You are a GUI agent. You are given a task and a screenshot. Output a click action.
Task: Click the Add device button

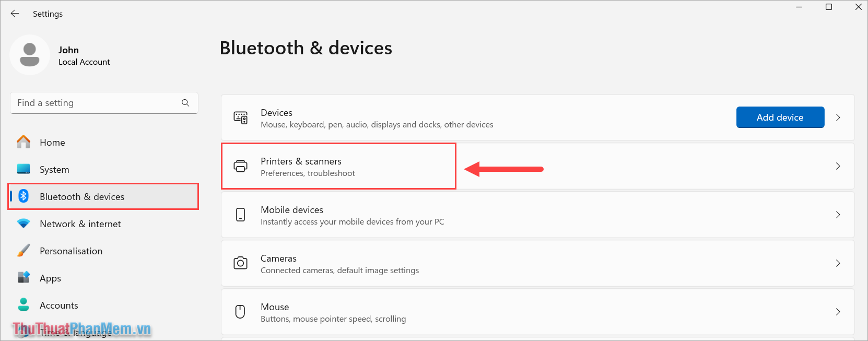click(780, 117)
